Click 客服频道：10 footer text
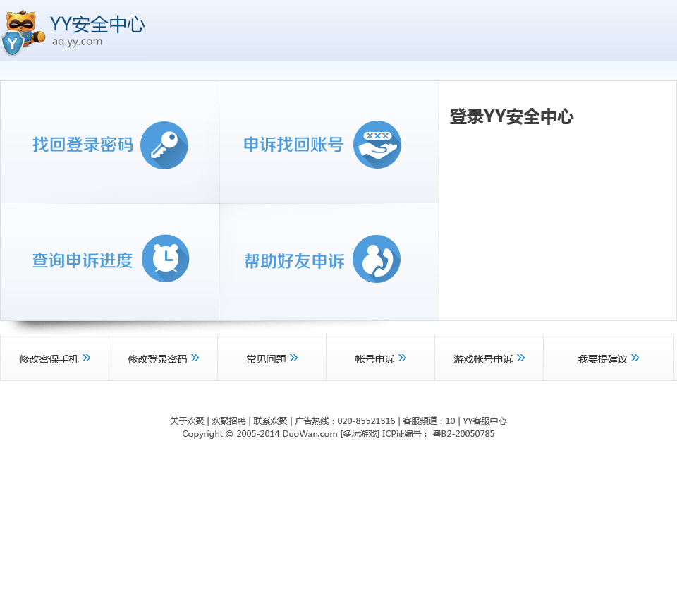The height and width of the screenshot is (616, 677). 429,421
